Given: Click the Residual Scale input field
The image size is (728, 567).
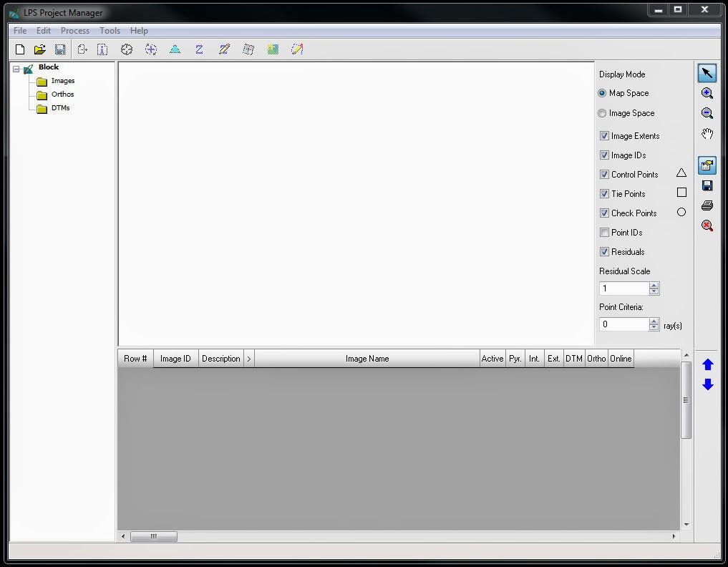Looking at the screenshot, I should pos(624,289).
